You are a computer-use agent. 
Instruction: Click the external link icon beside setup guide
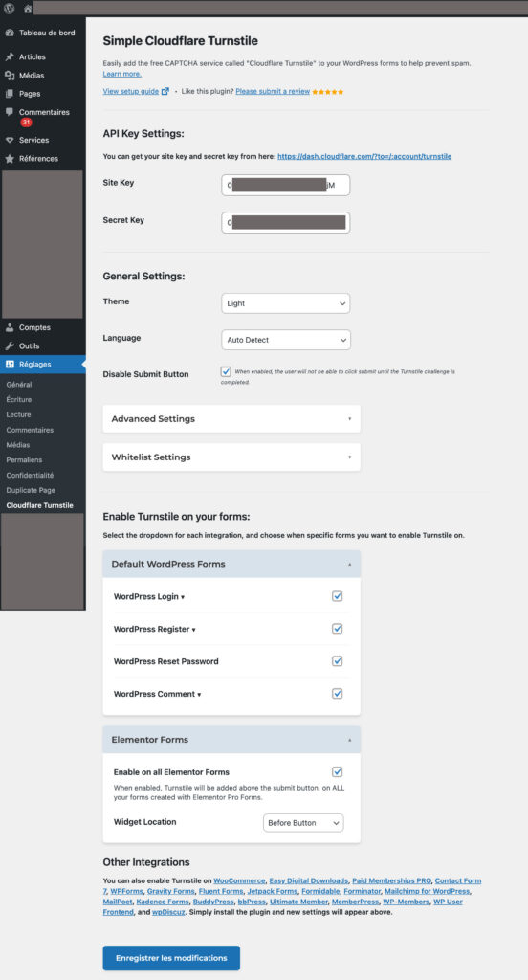(x=165, y=91)
